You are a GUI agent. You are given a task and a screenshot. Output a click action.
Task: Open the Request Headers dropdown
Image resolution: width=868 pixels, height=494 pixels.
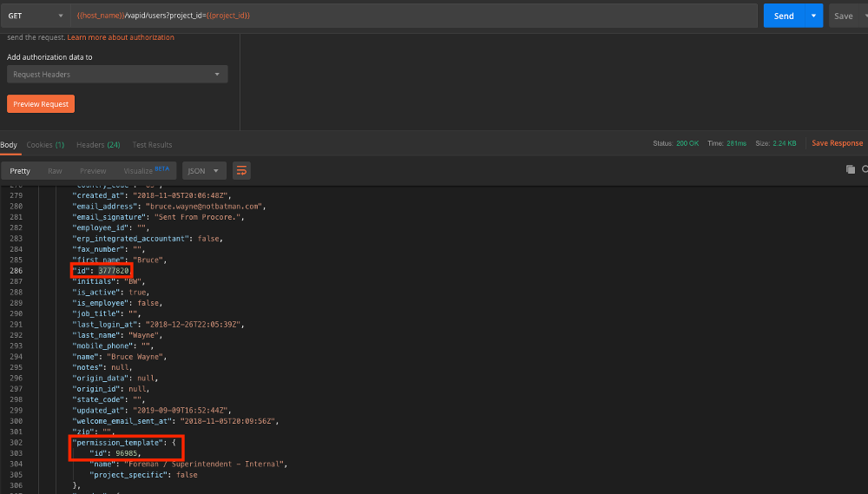[x=117, y=74]
